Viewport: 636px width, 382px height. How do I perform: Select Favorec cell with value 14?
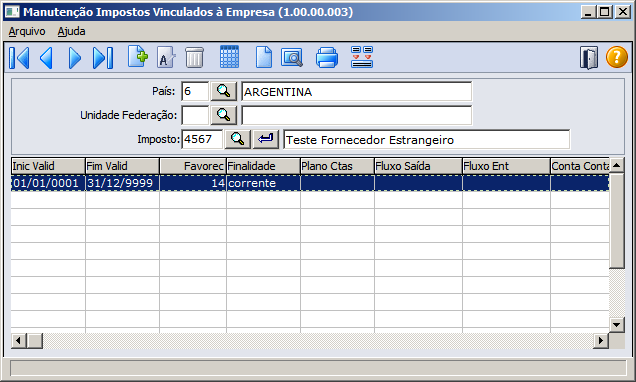tap(193, 183)
